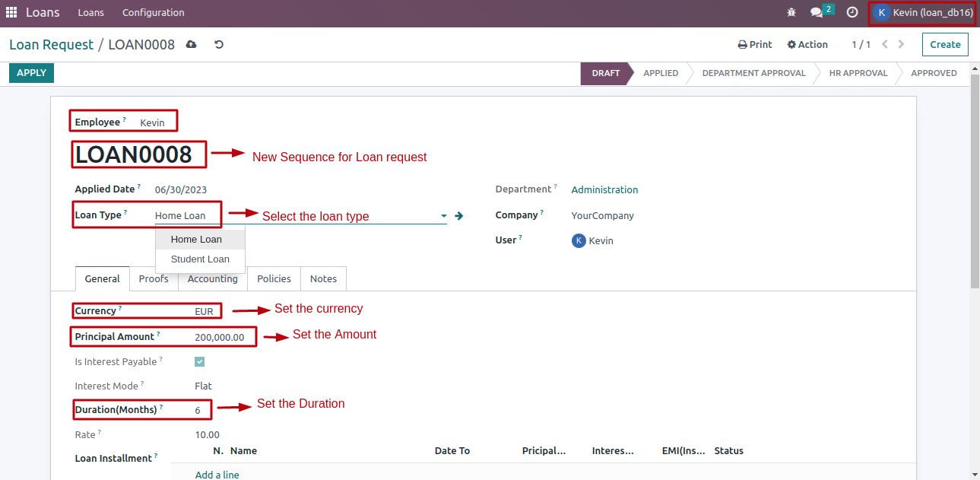Choose Home Loan from dropdown list
Screen dimensions: 980x480
[201, 240]
